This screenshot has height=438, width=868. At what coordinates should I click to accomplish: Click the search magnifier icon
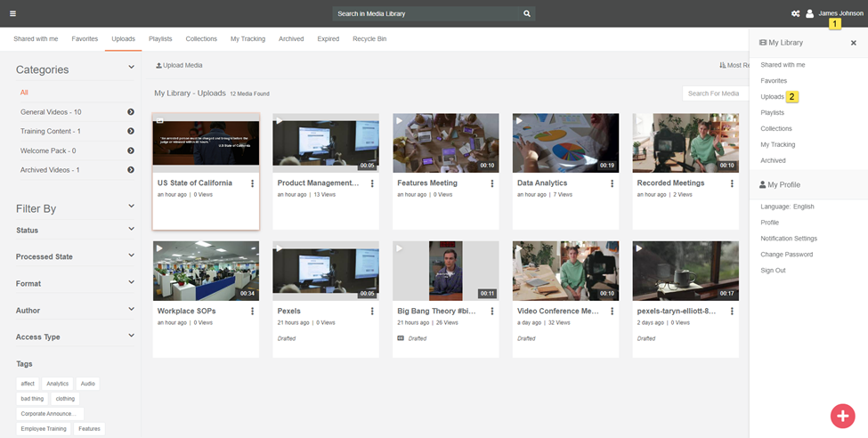pos(527,13)
